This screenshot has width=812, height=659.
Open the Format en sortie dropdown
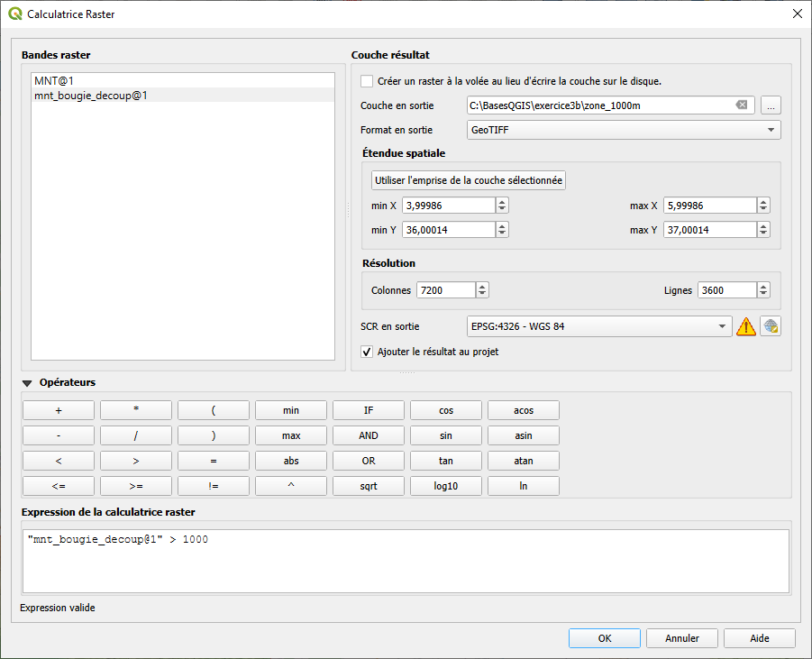624,130
